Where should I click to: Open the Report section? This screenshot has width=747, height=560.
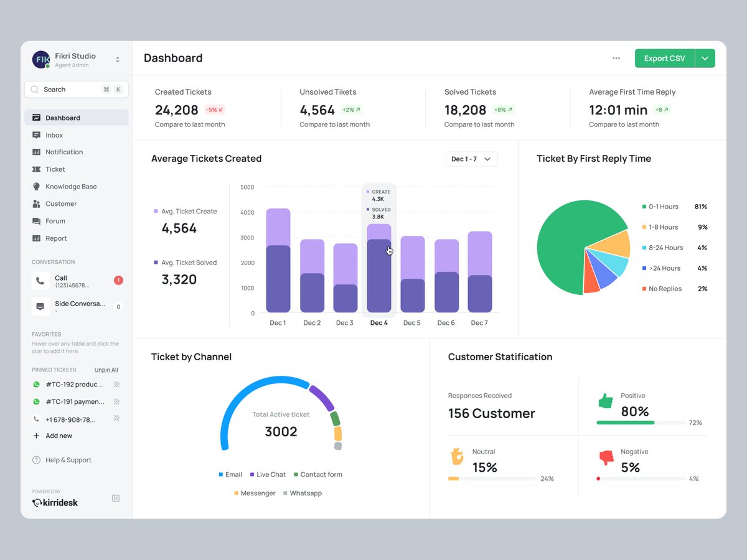click(57, 238)
